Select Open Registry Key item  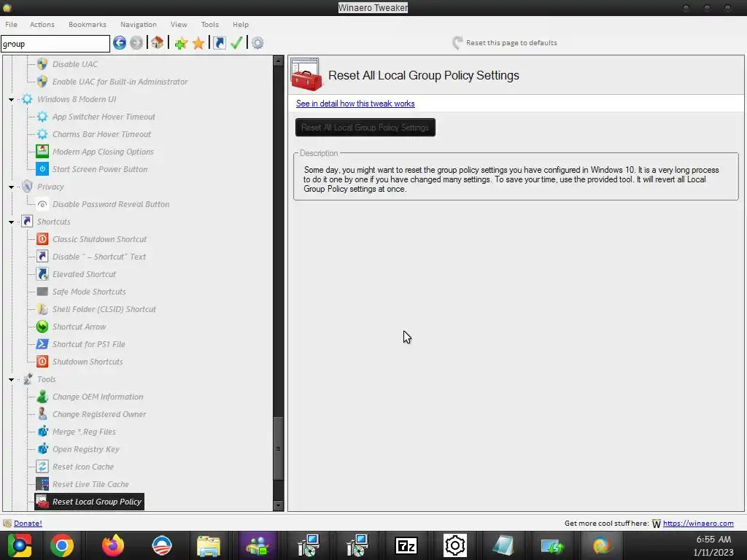tap(86, 449)
